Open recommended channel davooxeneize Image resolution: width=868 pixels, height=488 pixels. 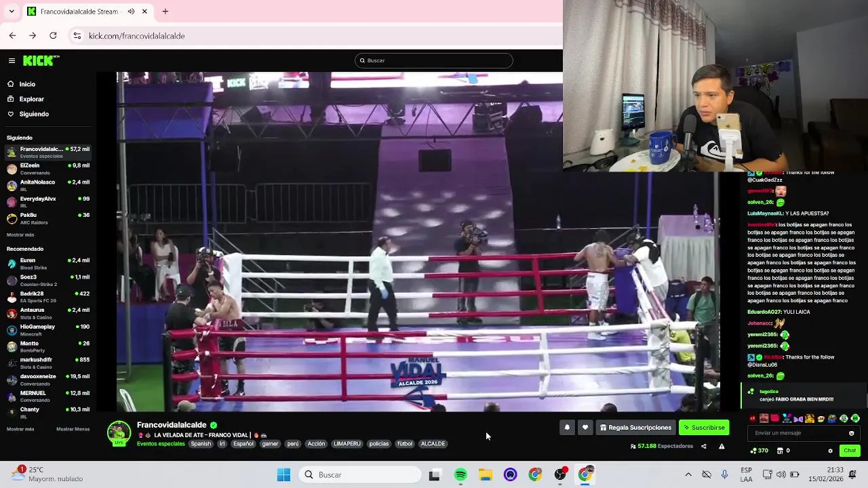point(47,380)
